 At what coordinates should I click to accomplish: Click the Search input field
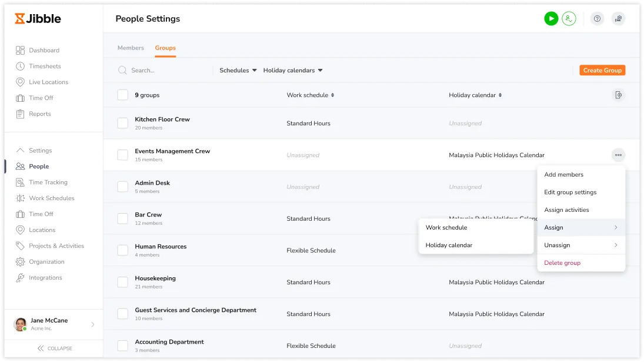(x=165, y=71)
